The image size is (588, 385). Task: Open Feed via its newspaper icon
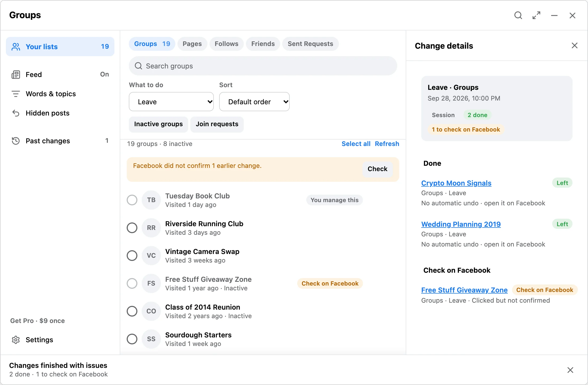16,75
